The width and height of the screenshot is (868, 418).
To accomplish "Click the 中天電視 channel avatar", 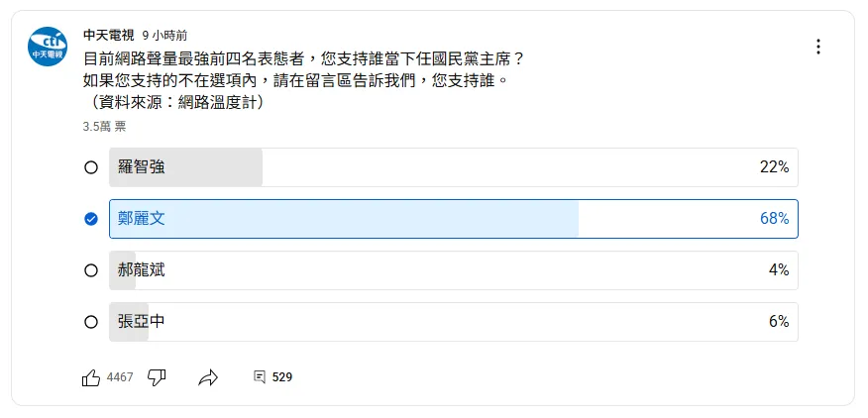I will click(x=48, y=47).
